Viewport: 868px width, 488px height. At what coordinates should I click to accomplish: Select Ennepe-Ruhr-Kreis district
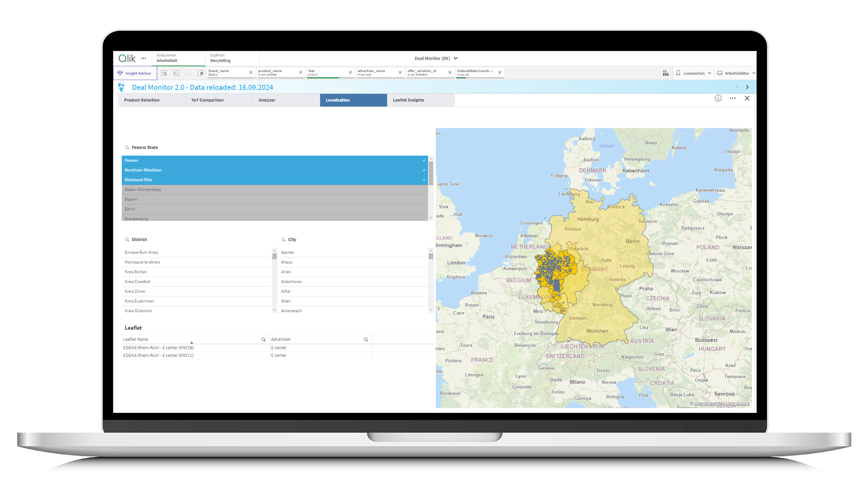tap(197, 253)
